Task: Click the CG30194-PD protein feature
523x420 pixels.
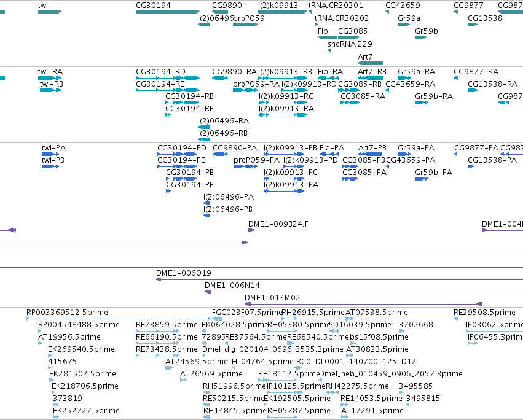Action: [177, 154]
